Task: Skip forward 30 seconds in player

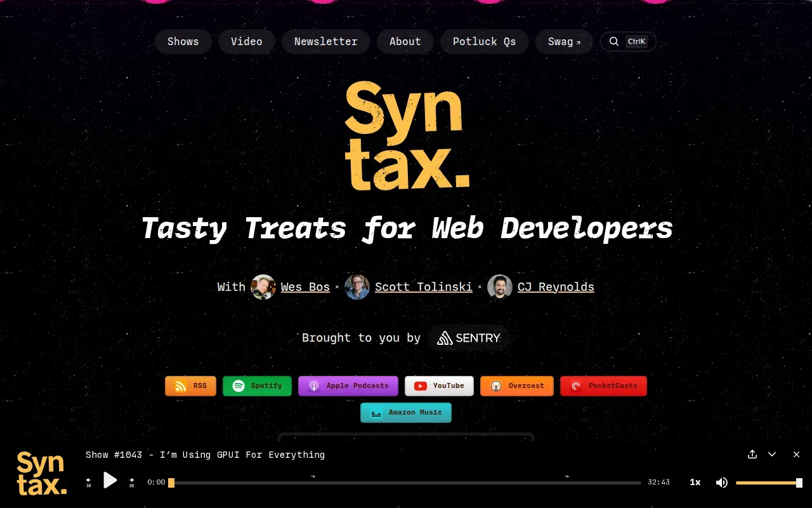Action: pyautogui.click(x=132, y=483)
